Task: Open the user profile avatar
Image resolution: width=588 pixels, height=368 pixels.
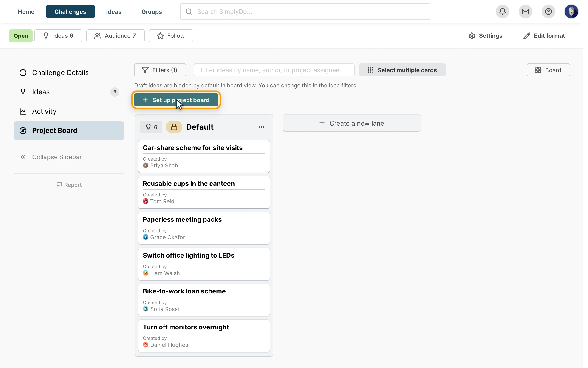Action: pos(571,11)
